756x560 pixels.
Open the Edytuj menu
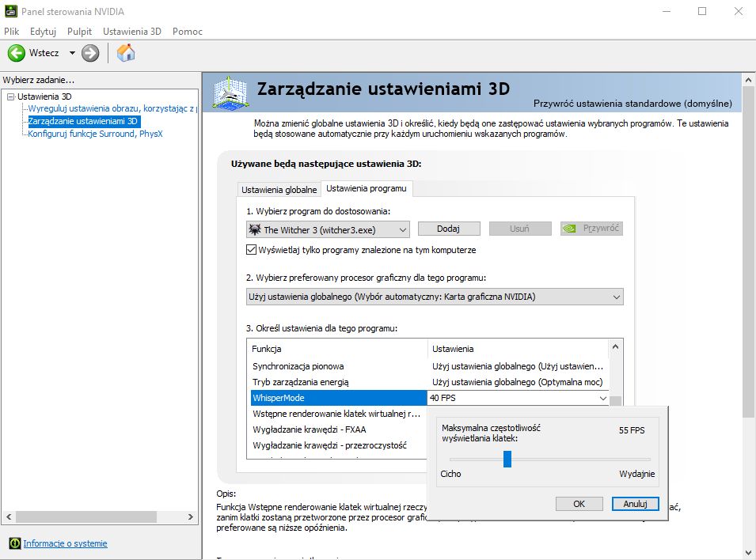tap(43, 32)
